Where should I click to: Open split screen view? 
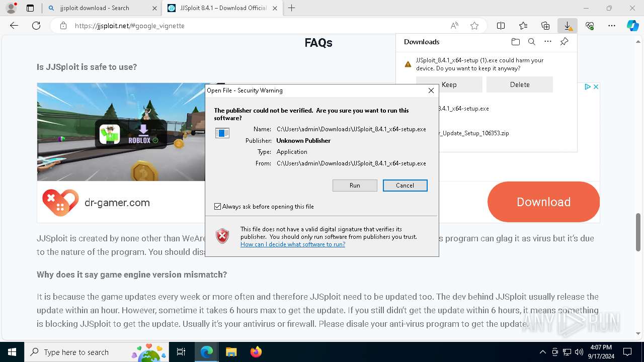coord(501,26)
